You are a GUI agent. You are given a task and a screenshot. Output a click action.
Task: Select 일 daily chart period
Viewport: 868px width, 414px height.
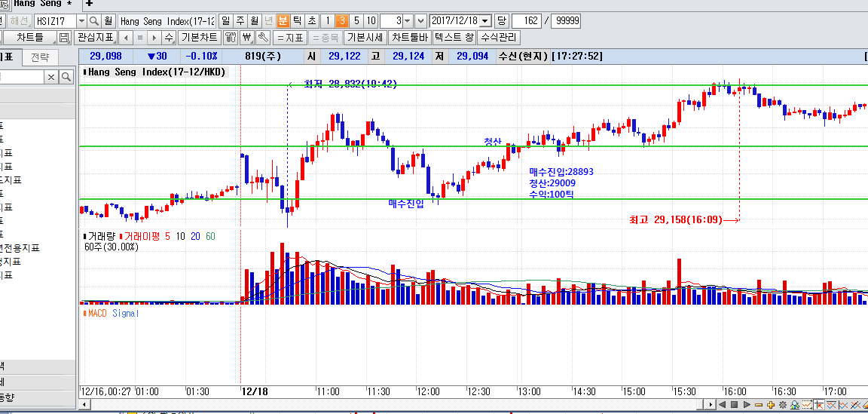click(x=225, y=21)
